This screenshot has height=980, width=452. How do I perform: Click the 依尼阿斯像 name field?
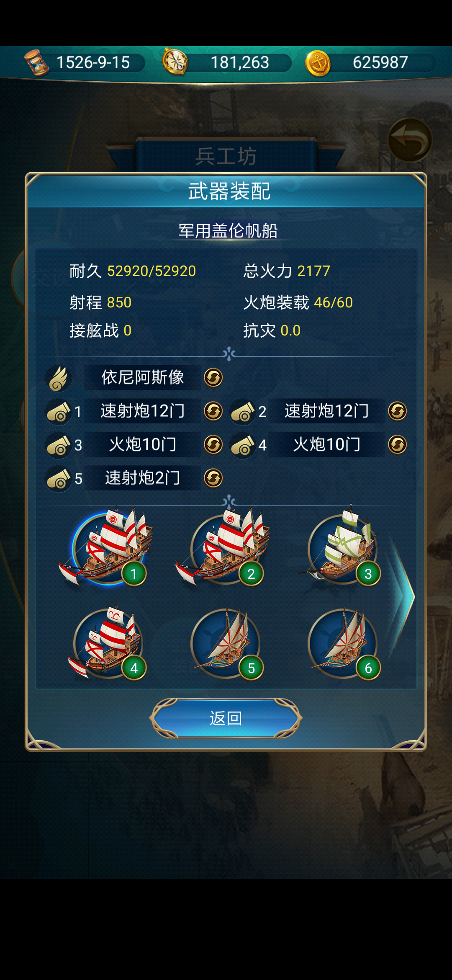143,377
